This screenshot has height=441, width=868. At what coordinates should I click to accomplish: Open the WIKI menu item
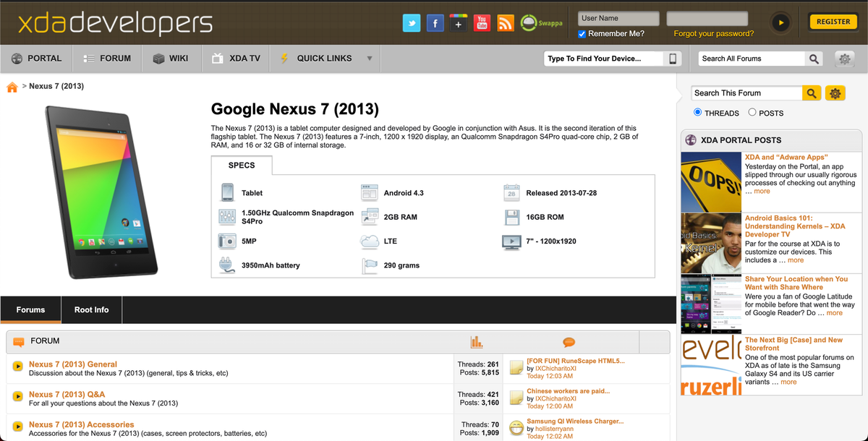tap(170, 59)
